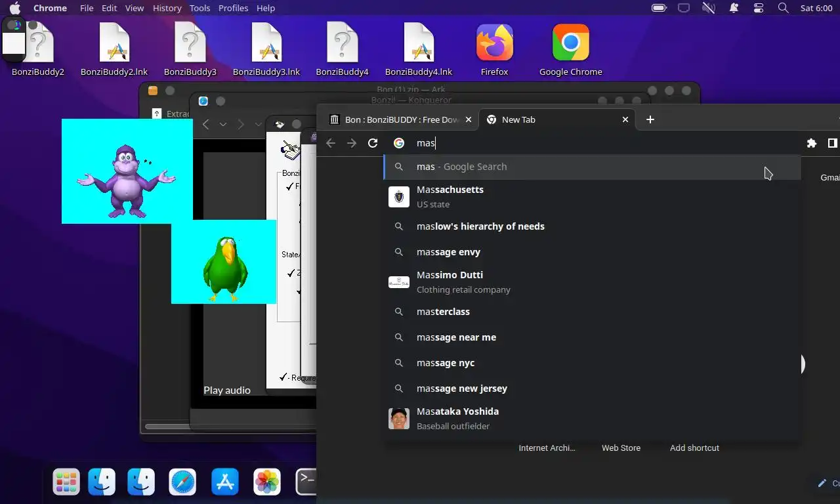Open the BonziBuddy2 desktop file
This screenshot has height=504, width=840.
click(x=38, y=50)
